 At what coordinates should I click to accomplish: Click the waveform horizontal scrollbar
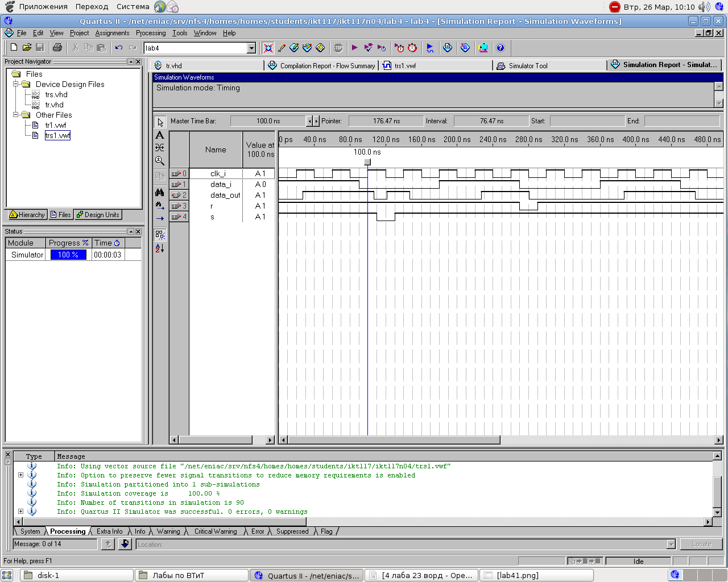click(x=394, y=440)
